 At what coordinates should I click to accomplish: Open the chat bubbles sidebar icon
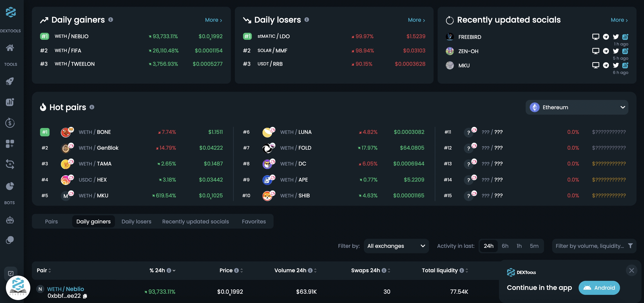click(10, 240)
